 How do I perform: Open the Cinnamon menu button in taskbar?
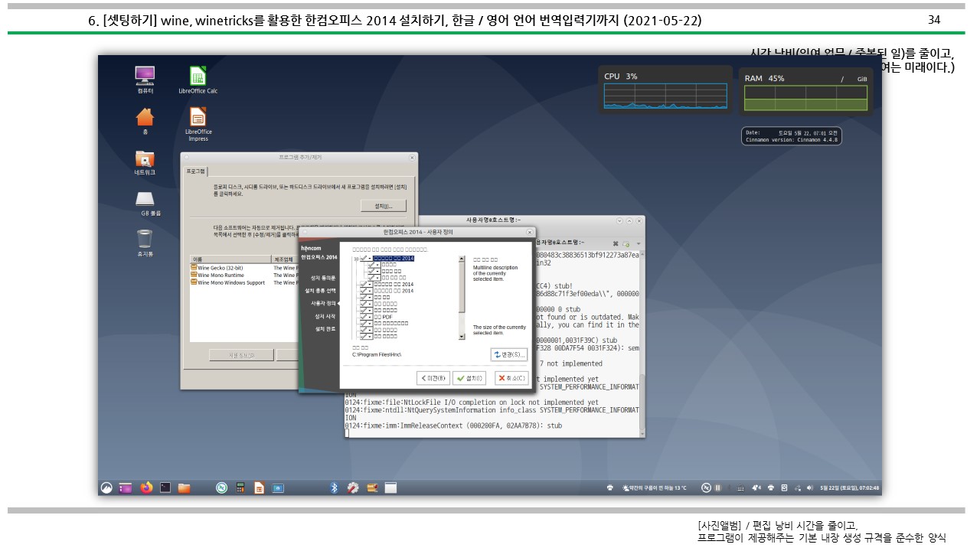pos(107,487)
